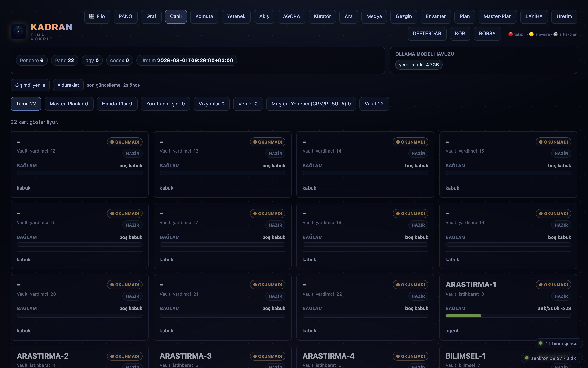Open the ARASTIRMA-1 card title
588x368 pixels.
[x=471, y=285]
